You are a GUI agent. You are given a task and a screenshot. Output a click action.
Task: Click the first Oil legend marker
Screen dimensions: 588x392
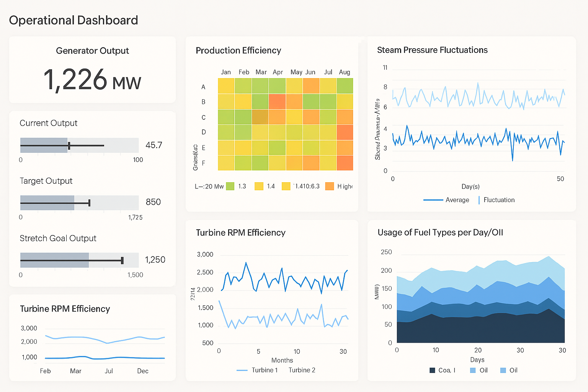(472, 370)
